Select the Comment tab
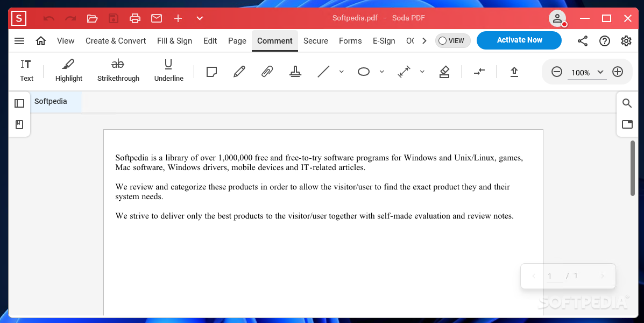 pyautogui.click(x=275, y=41)
